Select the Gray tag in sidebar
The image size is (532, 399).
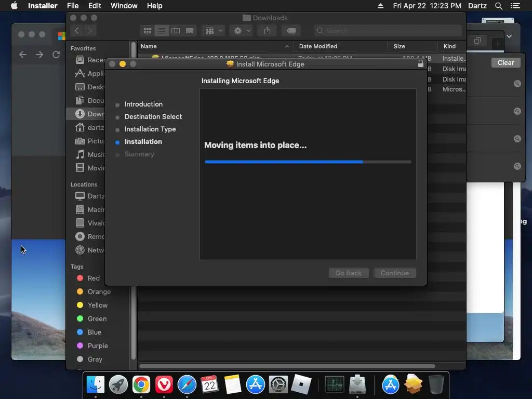89,360
